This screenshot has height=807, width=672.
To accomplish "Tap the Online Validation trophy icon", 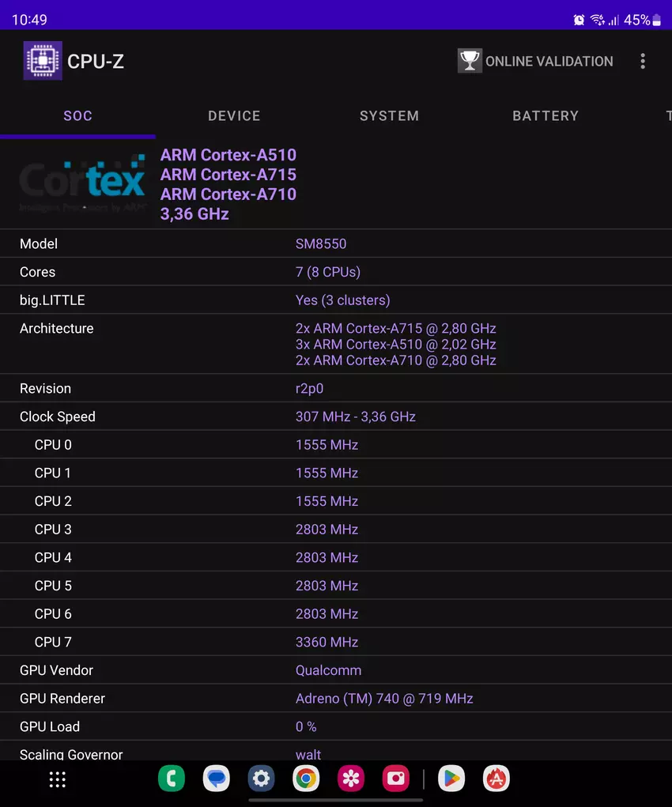I will [x=470, y=61].
